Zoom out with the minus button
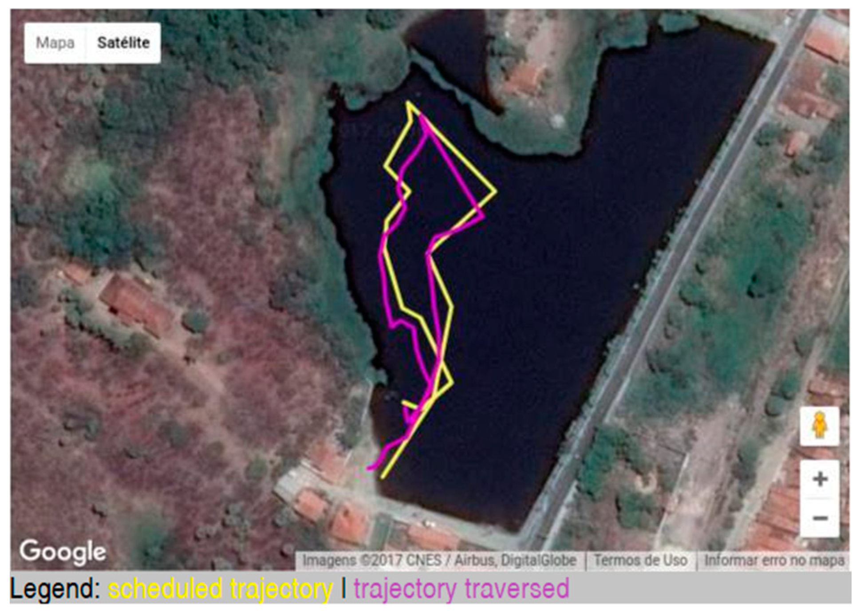The image size is (860, 616). [820, 518]
